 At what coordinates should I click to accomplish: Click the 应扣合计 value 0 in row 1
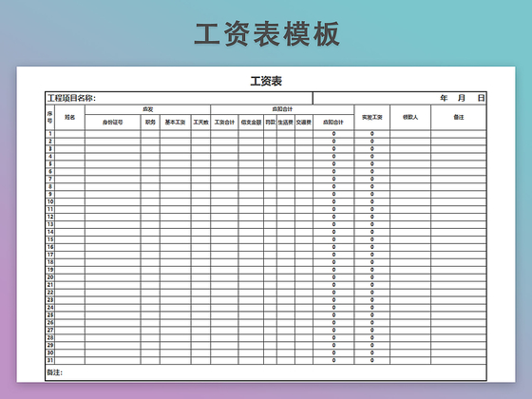[333, 134]
